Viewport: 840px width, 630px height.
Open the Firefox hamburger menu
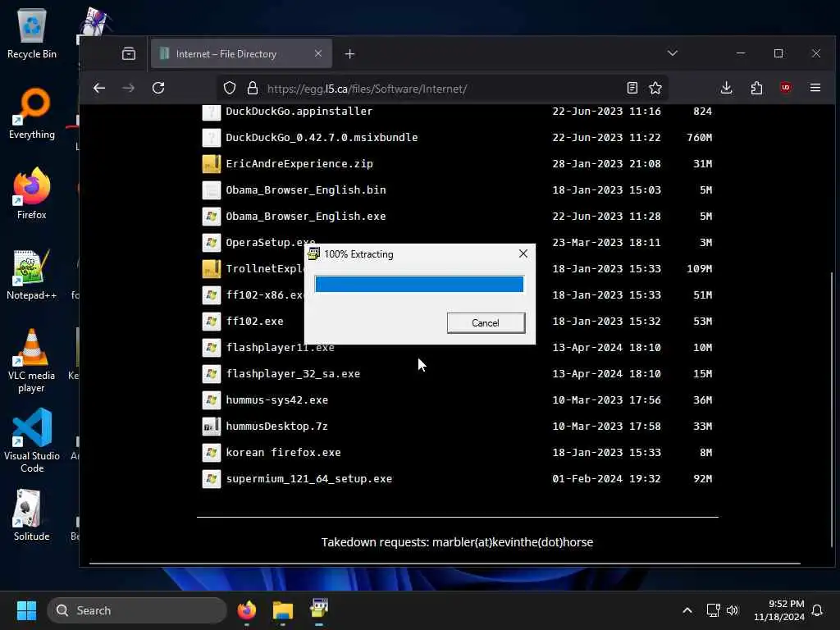click(x=815, y=87)
